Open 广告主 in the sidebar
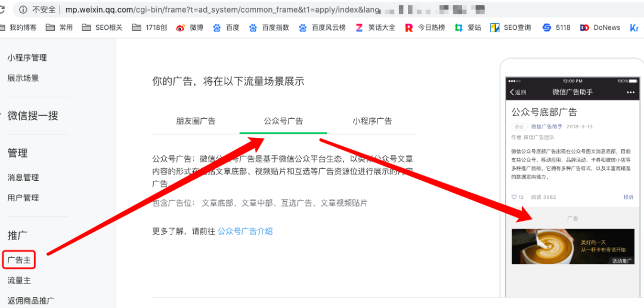The width and height of the screenshot is (644, 308). [x=19, y=260]
